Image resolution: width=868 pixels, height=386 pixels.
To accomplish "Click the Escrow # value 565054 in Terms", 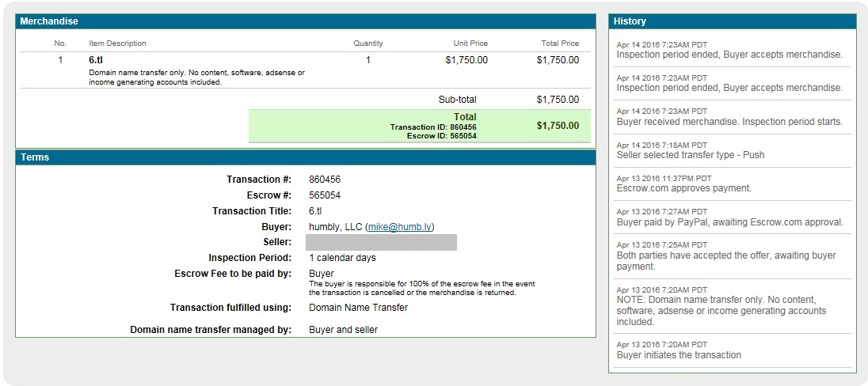I will (x=325, y=195).
